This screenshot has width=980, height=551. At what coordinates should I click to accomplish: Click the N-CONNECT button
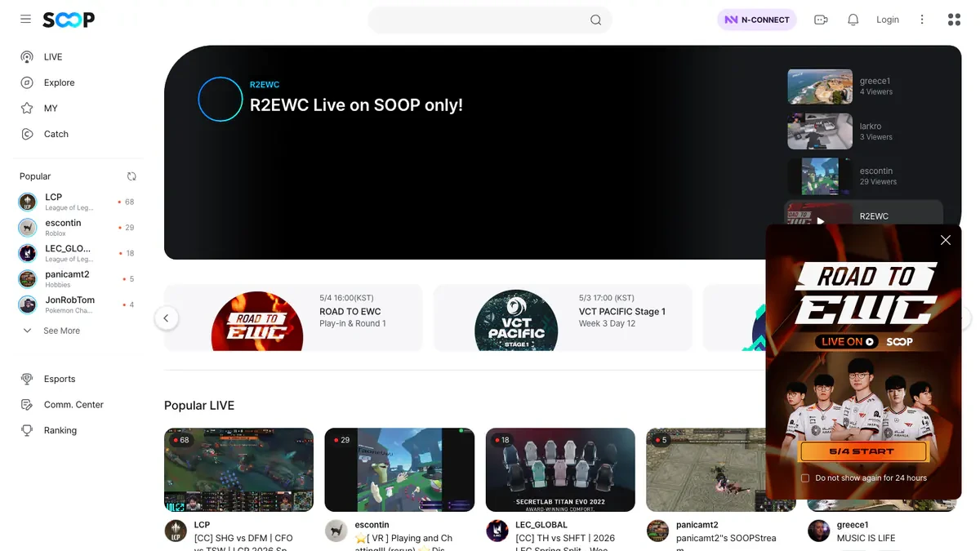tap(757, 20)
